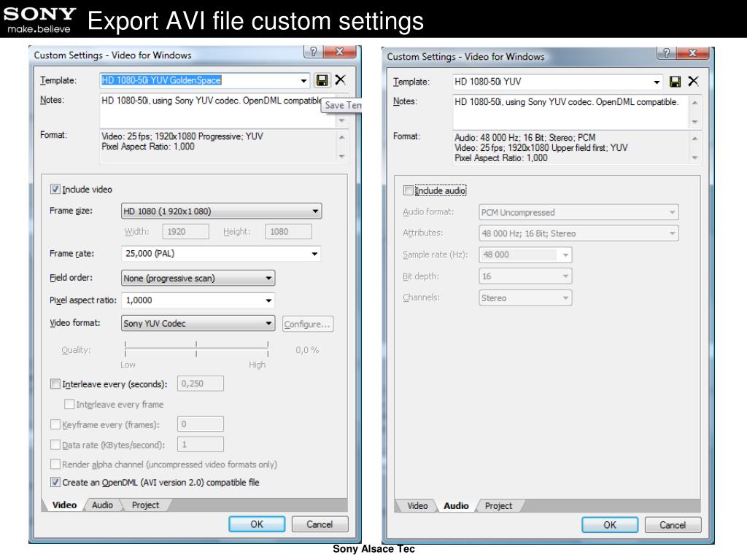Click Cancel in right Audio dialog
Image resolution: width=747 pixels, height=560 pixels.
[x=673, y=525]
